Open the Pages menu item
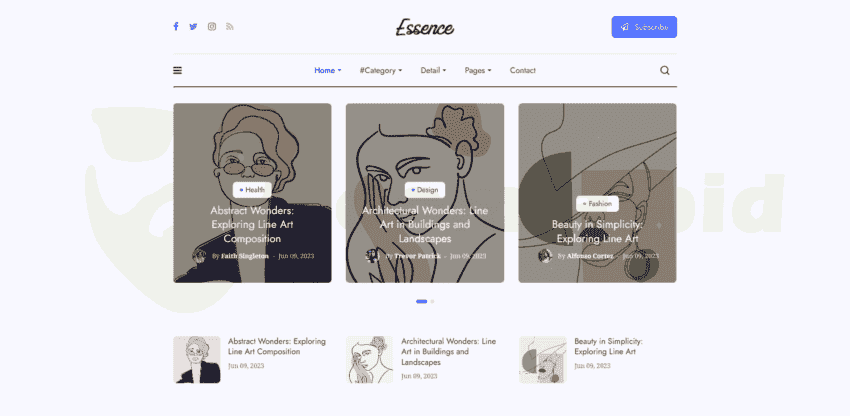The height and width of the screenshot is (416, 850). (478, 71)
